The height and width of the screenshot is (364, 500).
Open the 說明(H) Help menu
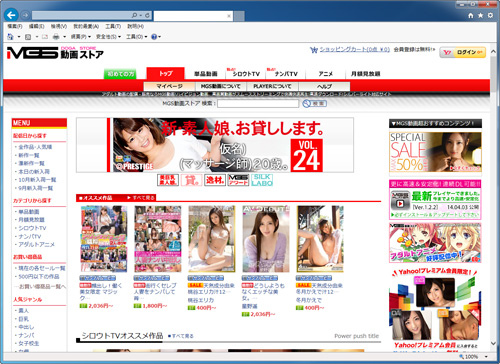(x=135, y=26)
